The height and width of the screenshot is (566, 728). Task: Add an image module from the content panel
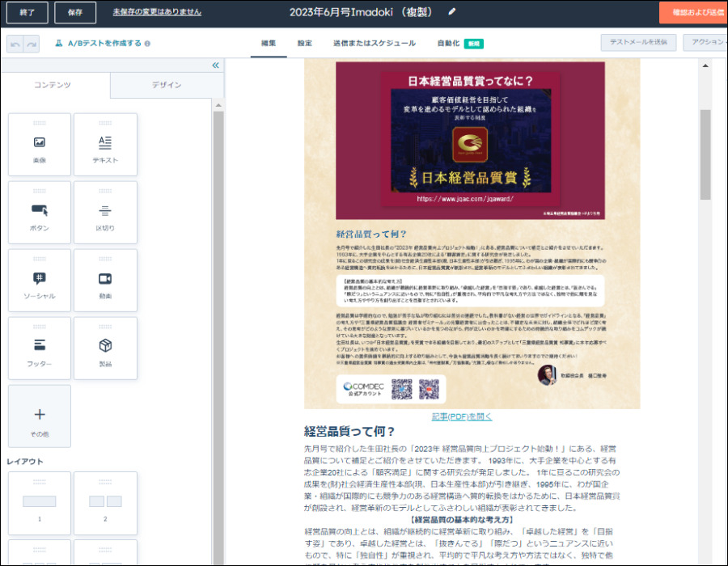click(40, 144)
